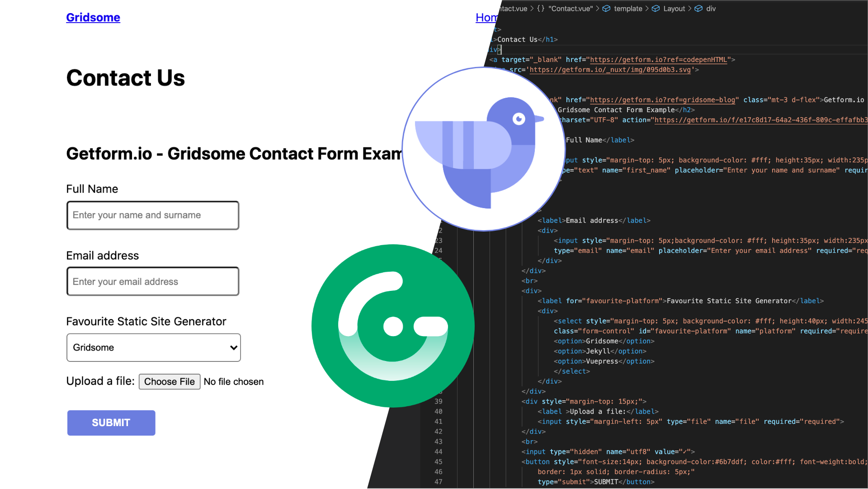This screenshot has height=489, width=868.
Task: Click Choose File upload button
Action: (x=170, y=382)
